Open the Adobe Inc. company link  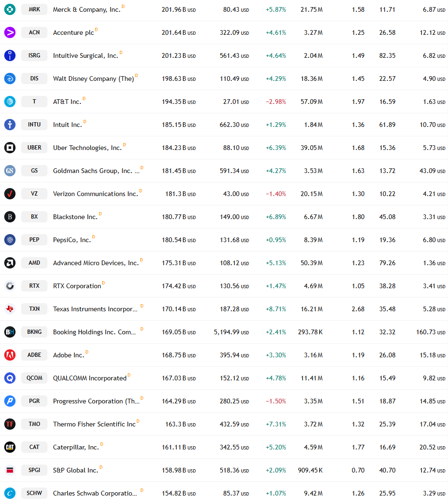pos(69,355)
